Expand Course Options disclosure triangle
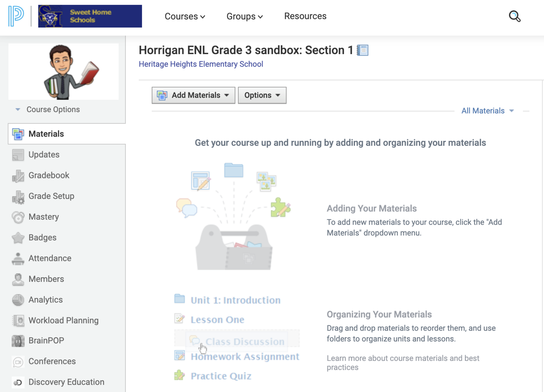Image resolution: width=544 pixels, height=392 pixels. [x=18, y=109]
